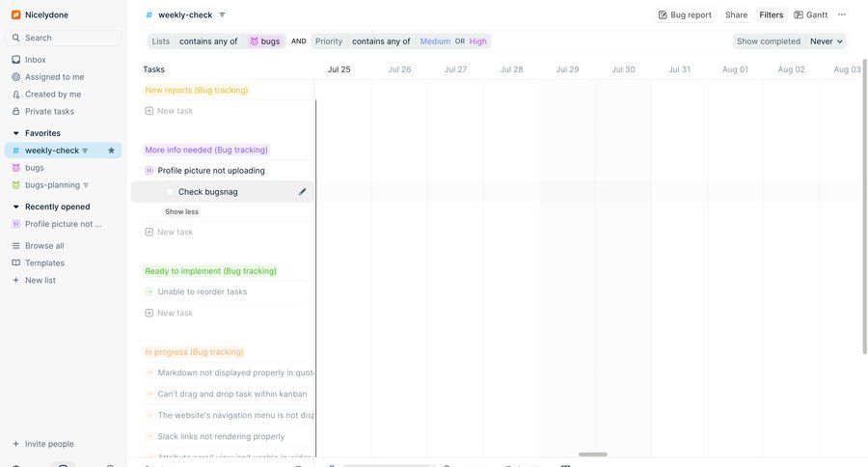Click the pencil edit icon on Check bugsnag
This screenshot has height=467, width=868.
(302, 192)
